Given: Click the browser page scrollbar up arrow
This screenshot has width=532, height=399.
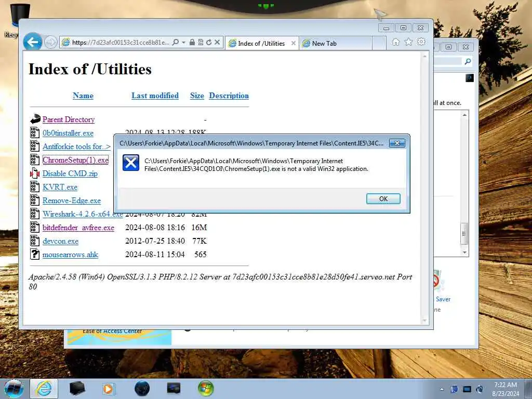Looking at the screenshot, I should 425,56.
